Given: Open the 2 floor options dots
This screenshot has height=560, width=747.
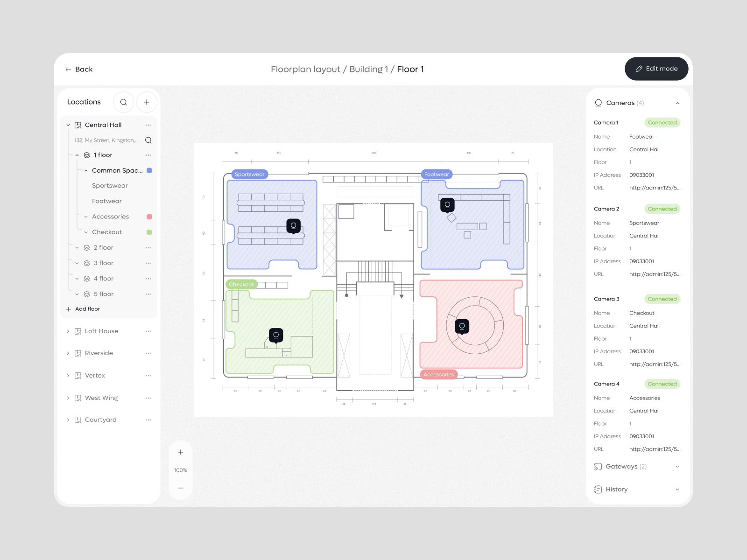Looking at the screenshot, I should click(x=148, y=248).
